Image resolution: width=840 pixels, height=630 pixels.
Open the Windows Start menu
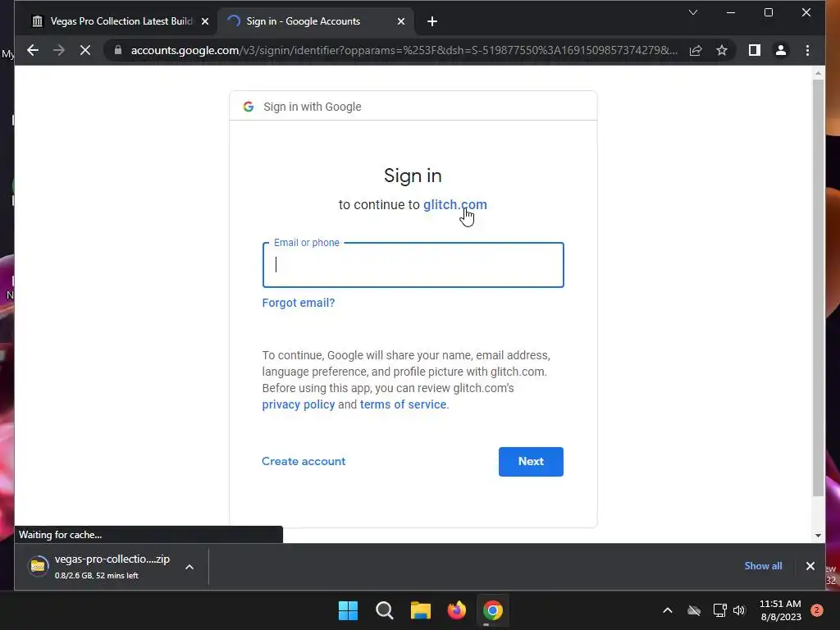tap(348, 610)
